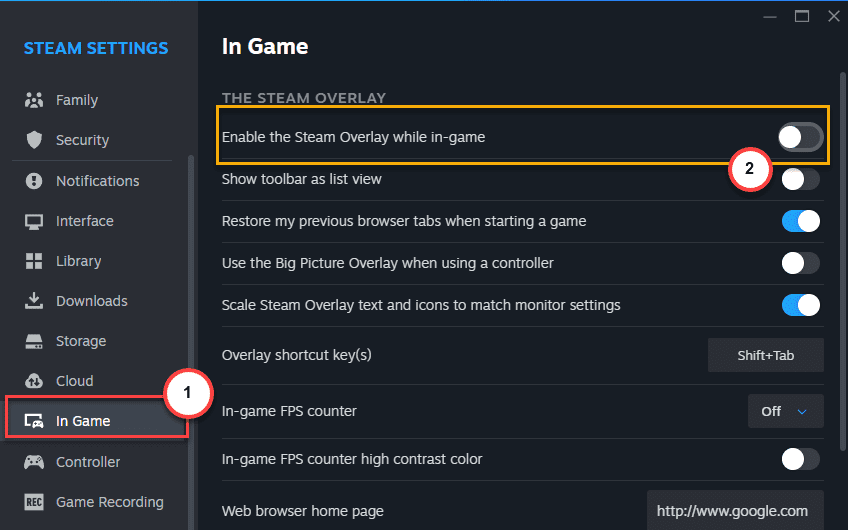Select the Security shield icon

tap(34, 140)
